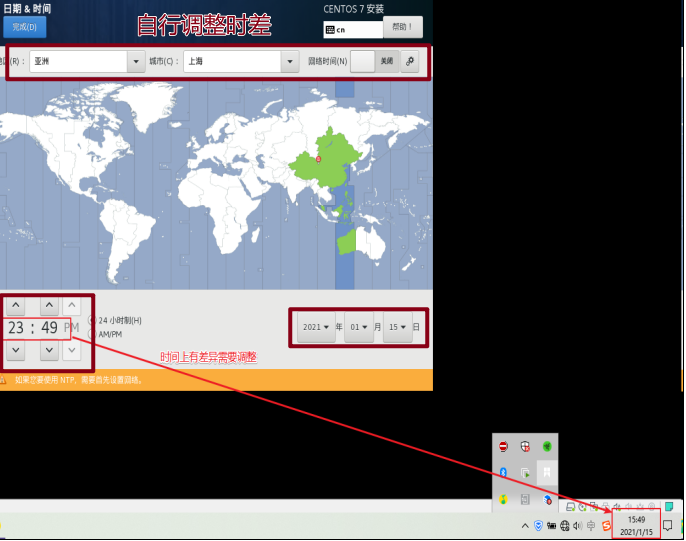Click the hard disk device status icon
Viewport: 686px width, 541px height.
point(570,507)
